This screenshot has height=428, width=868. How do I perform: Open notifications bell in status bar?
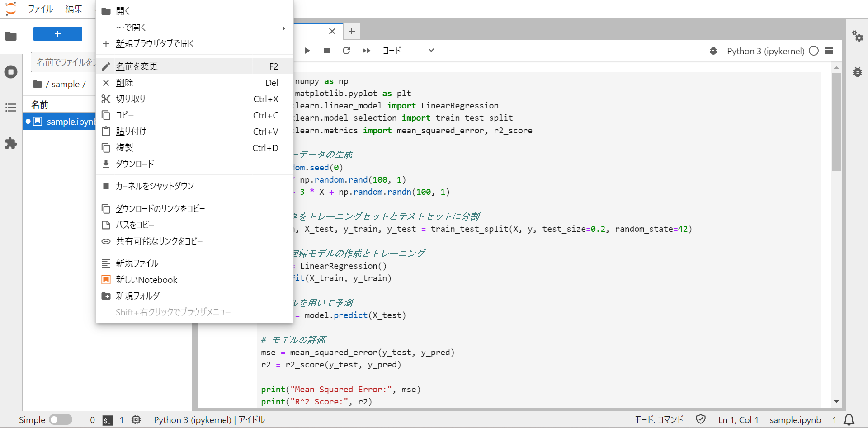click(x=849, y=419)
